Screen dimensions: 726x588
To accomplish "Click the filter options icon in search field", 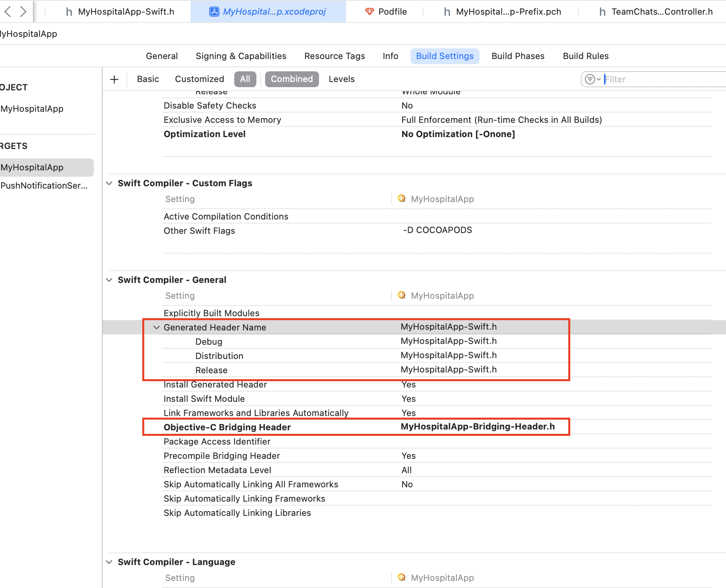I will tap(592, 79).
